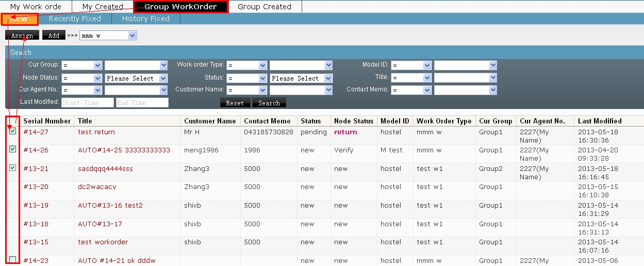Open the Group Created tab
This screenshot has width=644, height=266.
tap(265, 7)
